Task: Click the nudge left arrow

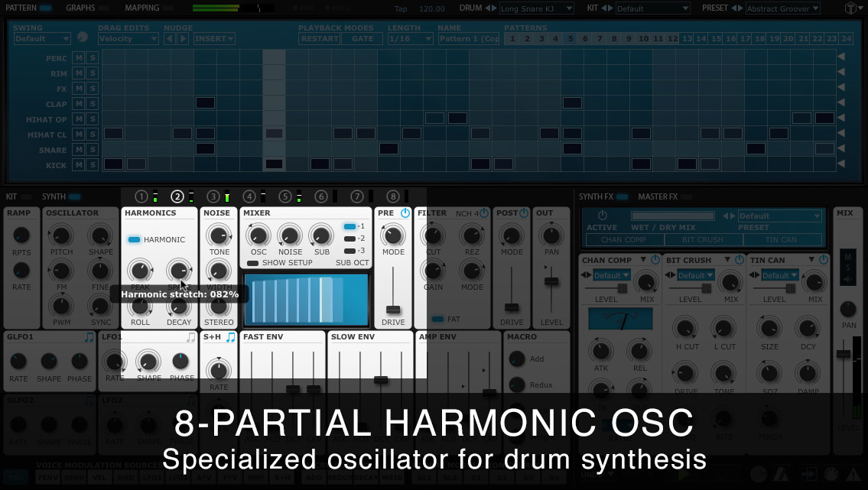Action: click(x=169, y=39)
